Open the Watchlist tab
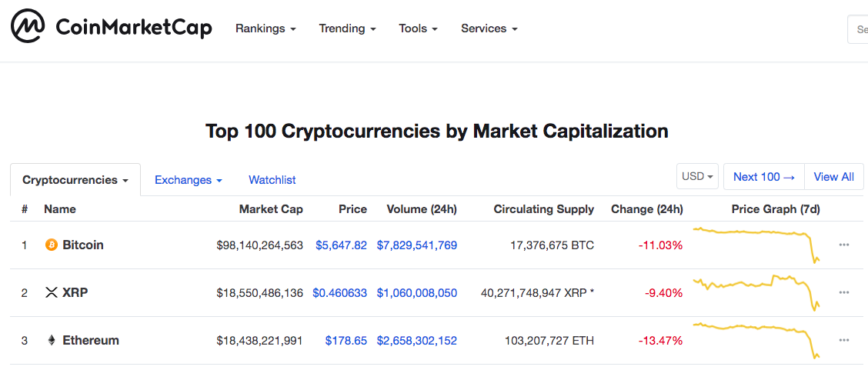Image resolution: width=868 pixels, height=370 pixels. point(272,180)
